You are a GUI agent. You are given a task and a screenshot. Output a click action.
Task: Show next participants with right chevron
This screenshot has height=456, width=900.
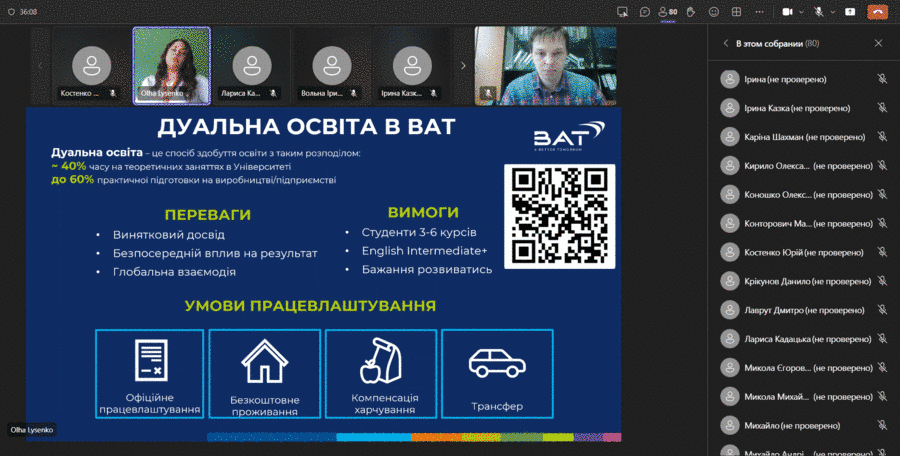(x=463, y=65)
